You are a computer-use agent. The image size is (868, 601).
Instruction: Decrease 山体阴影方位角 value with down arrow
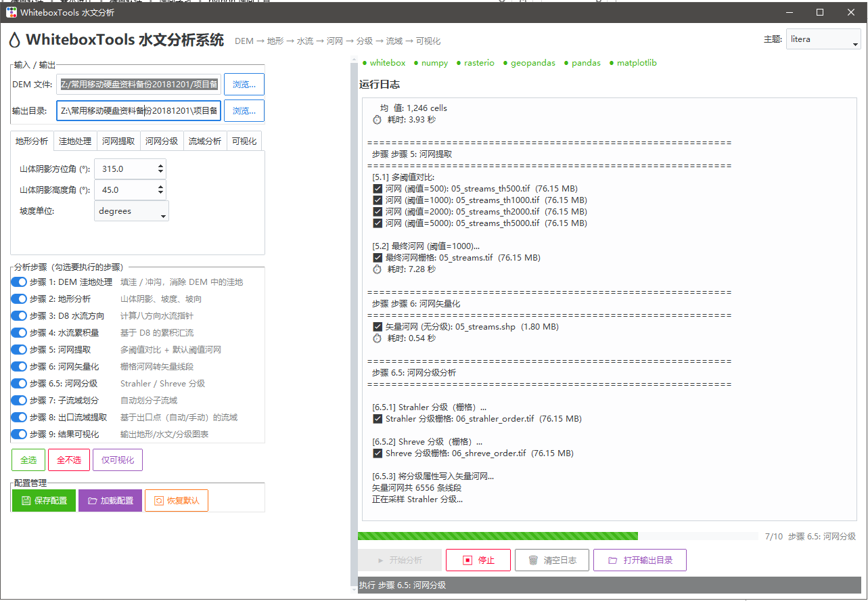point(160,173)
